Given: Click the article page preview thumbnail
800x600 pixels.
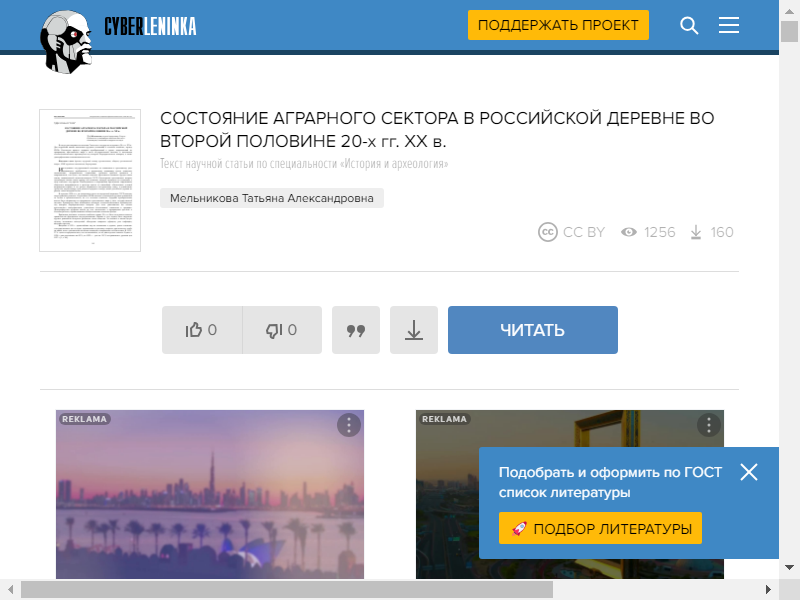Looking at the screenshot, I should [90, 180].
